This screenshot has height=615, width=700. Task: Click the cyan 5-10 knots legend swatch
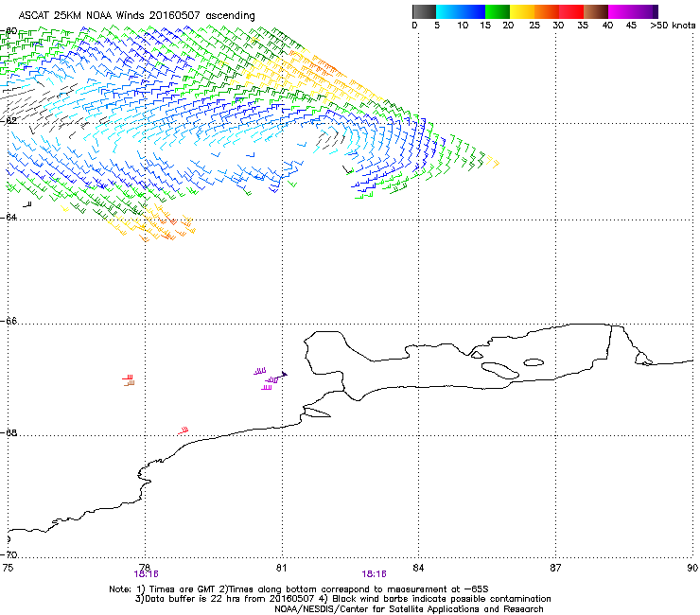[448, 11]
